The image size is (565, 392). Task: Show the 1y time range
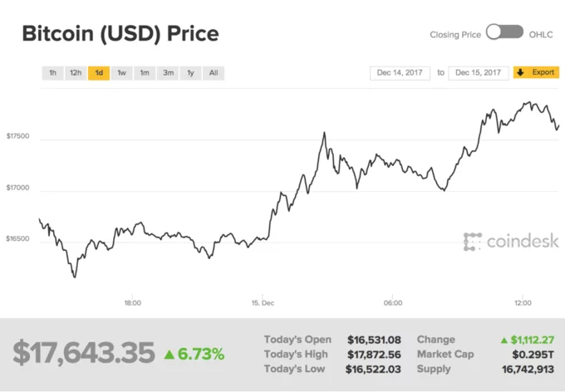[x=190, y=73]
